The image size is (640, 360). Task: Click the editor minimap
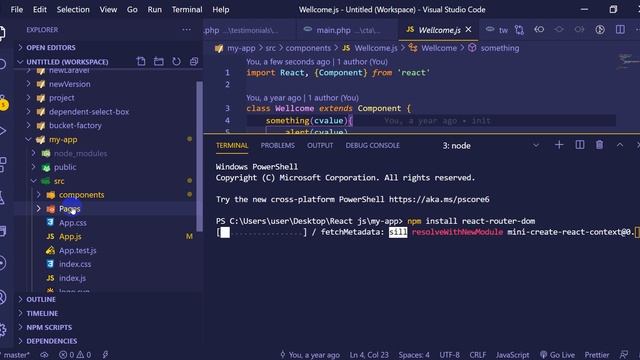coord(628,61)
